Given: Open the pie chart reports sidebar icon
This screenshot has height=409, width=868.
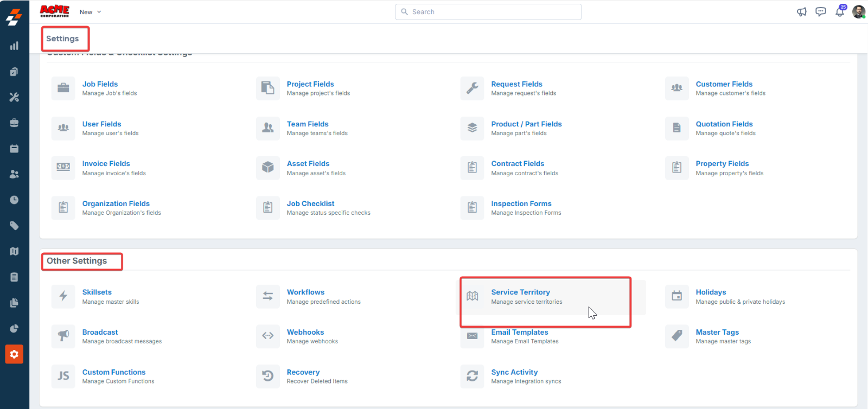Looking at the screenshot, I should (14, 329).
